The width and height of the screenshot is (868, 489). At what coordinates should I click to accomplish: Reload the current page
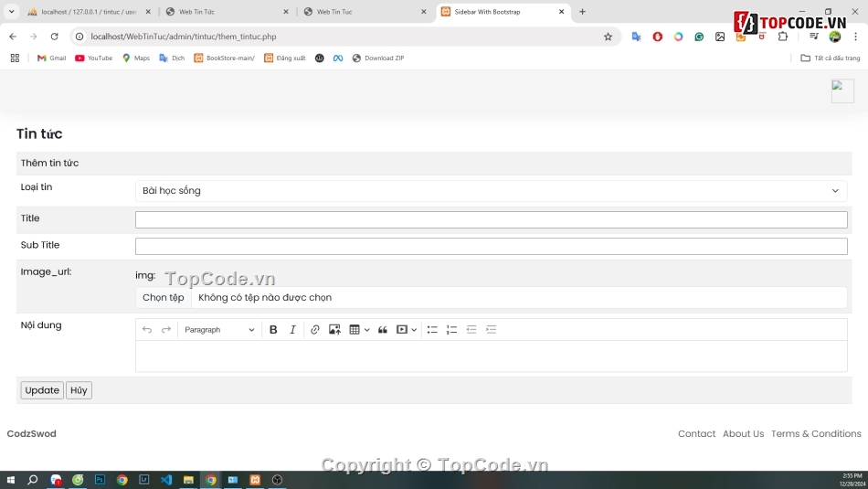(54, 37)
